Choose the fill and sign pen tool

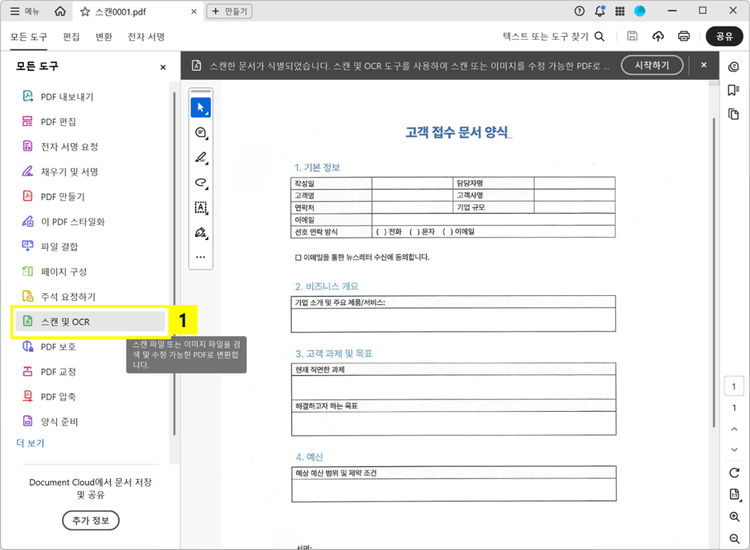point(201,232)
